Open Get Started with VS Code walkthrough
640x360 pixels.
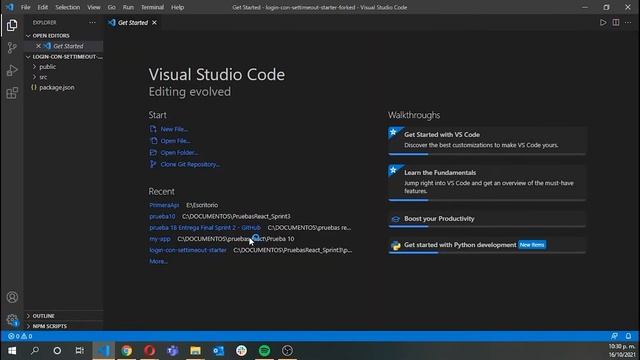click(x=487, y=141)
